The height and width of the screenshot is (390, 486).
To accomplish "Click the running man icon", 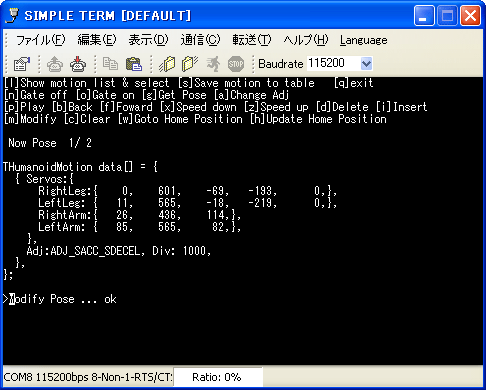I will [x=213, y=64].
